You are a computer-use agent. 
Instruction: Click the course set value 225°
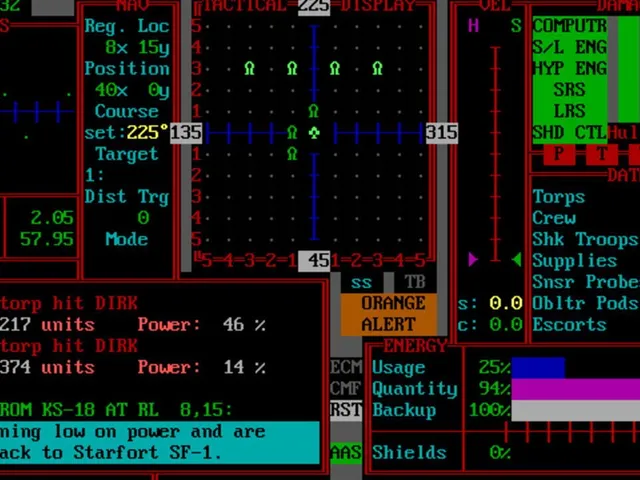(147, 133)
